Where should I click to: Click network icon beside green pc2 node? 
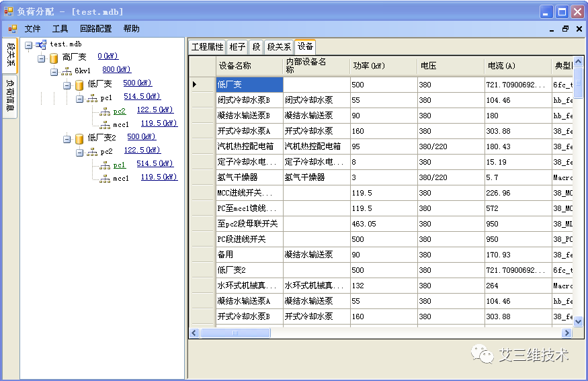click(x=105, y=112)
